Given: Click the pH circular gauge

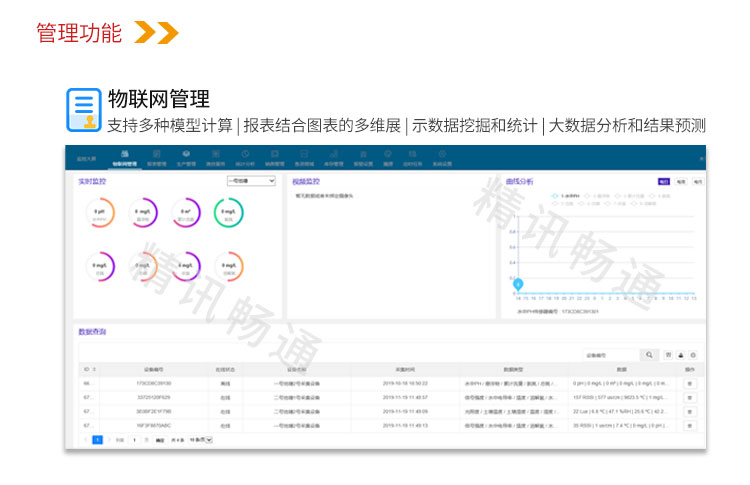Looking at the screenshot, I should tap(100, 213).
